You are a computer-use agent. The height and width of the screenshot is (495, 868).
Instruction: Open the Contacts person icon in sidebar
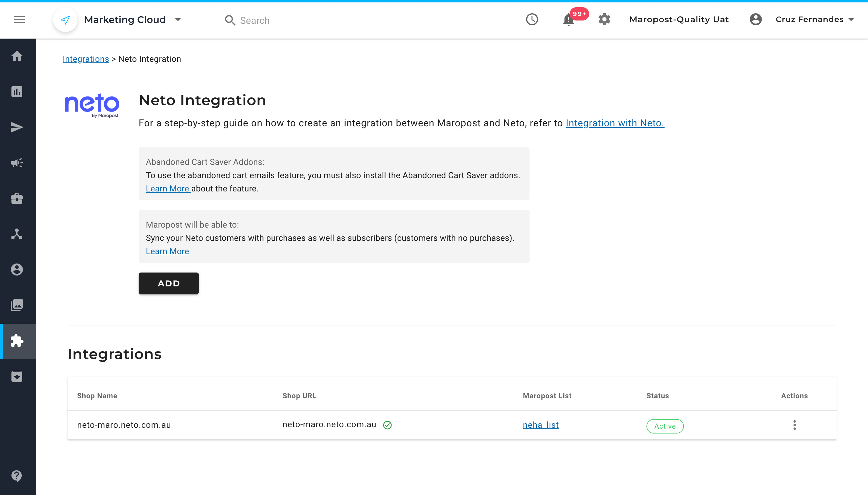[17, 270]
